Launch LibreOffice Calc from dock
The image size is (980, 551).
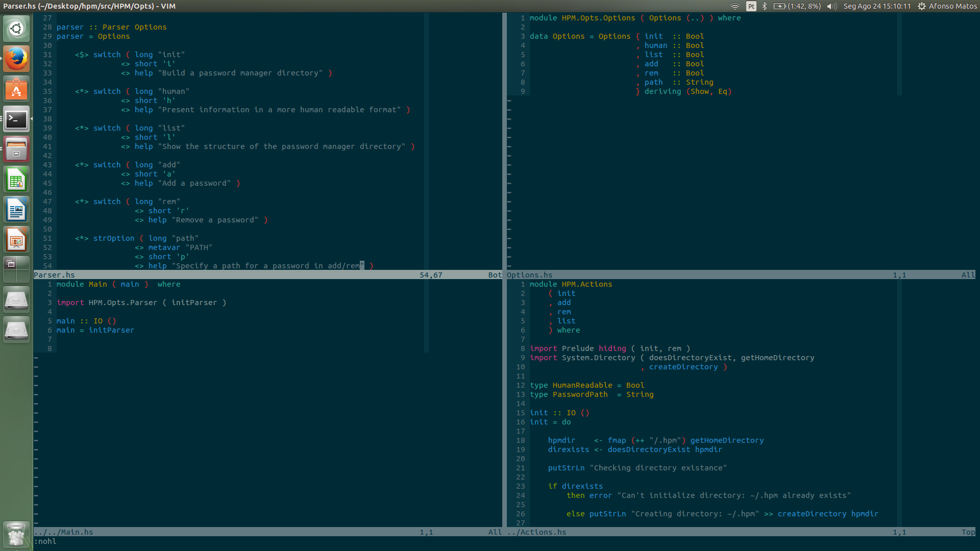(x=16, y=180)
